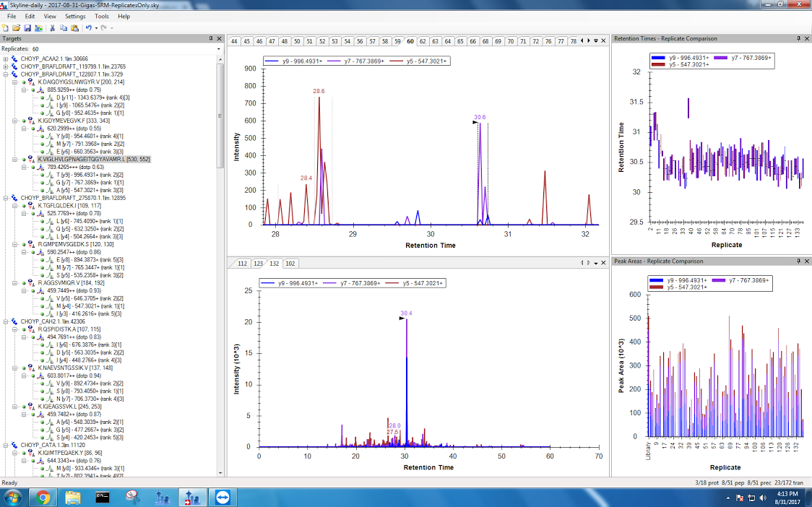Pin the Targets panel with the pushpin icon

[x=211, y=38]
